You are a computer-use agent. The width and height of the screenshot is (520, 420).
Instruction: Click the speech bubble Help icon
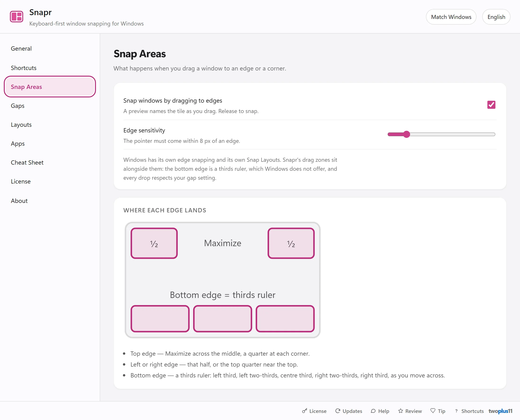point(373,411)
